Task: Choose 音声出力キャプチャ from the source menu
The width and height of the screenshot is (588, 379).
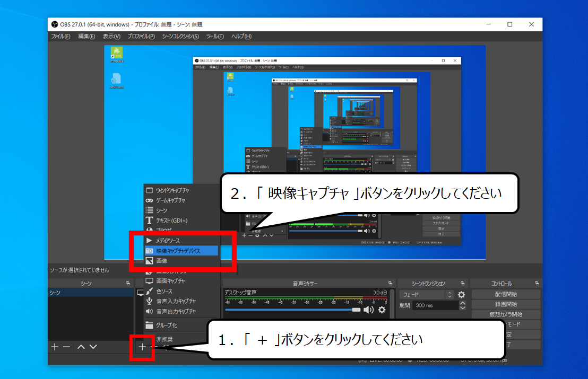Action: (182, 311)
